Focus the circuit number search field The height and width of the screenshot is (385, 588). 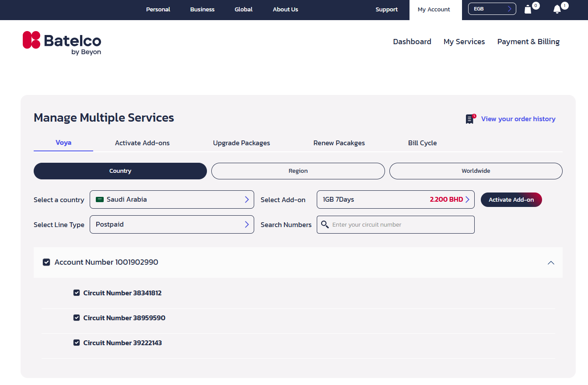[395, 224]
